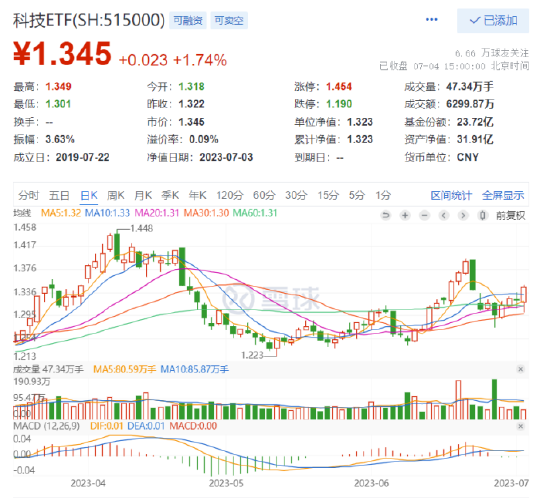Screen dimensions: 550x499
Task: Click the volume MA5:80.59万手 label
Action: click(x=125, y=369)
